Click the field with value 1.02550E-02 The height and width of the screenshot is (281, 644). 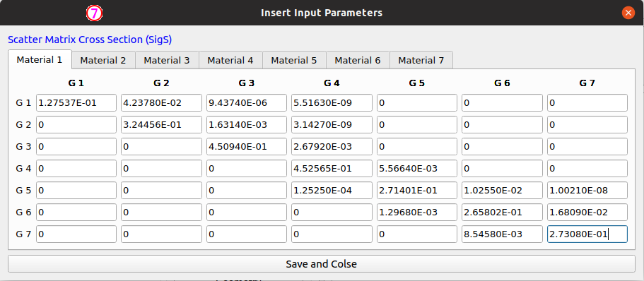503,191
